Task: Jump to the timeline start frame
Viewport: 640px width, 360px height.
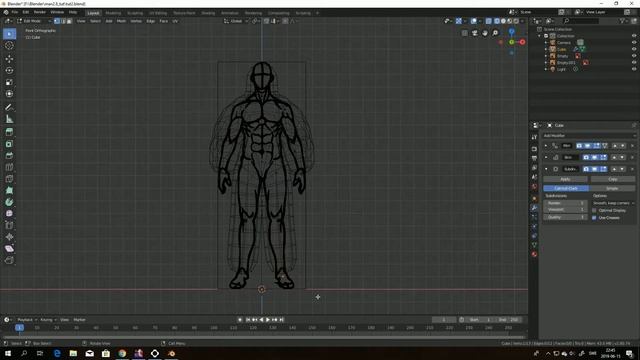Action: pos(247,320)
